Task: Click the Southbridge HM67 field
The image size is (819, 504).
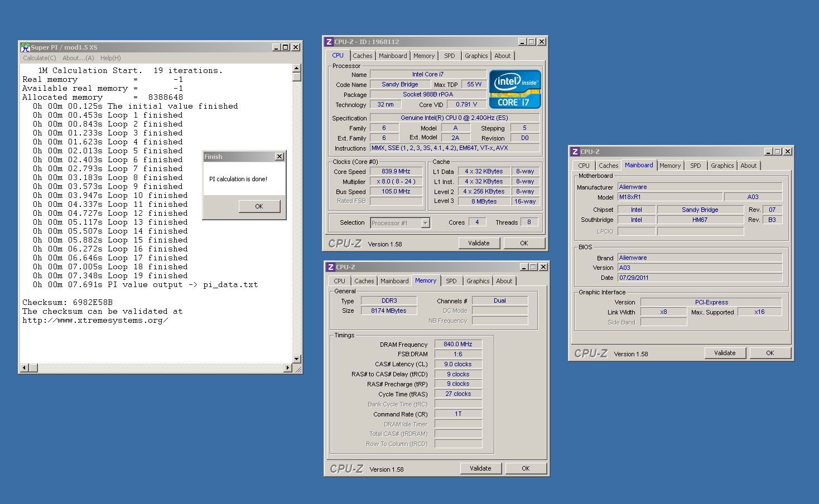Action: pyautogui.click(x=700, y=220)
